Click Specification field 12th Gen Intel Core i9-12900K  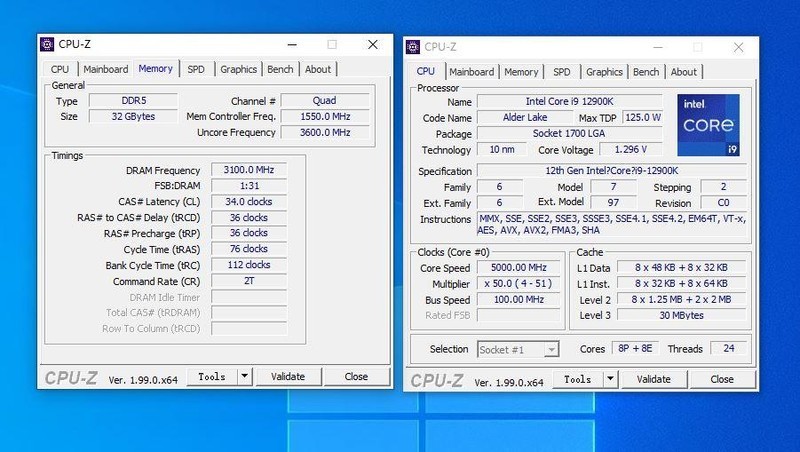(x=612, y=171)
